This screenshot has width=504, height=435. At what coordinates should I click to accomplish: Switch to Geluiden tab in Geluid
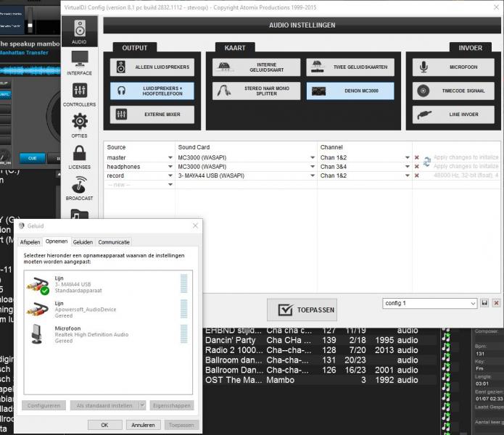83,242
